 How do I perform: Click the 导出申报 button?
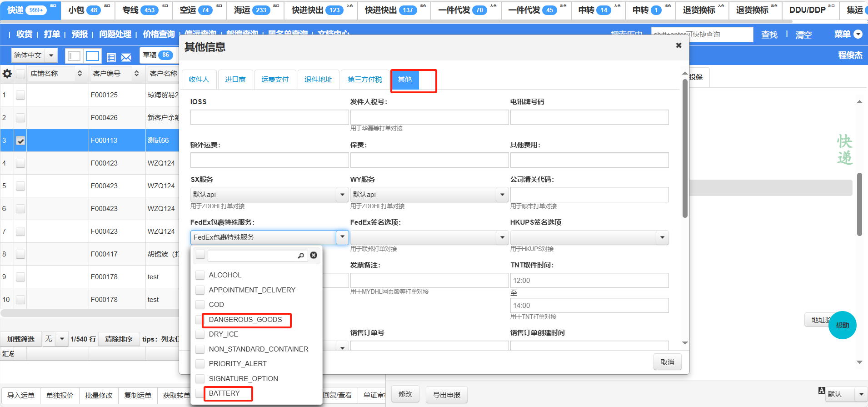point(447,395)
